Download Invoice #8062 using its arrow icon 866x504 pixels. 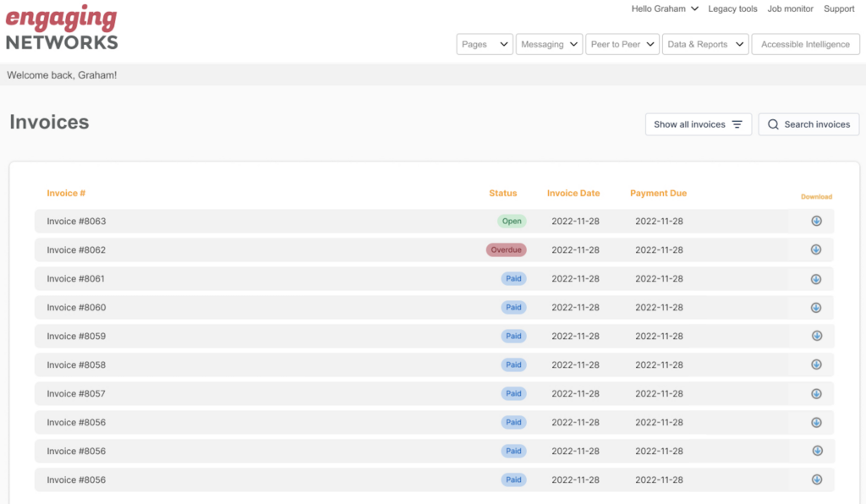pos(816,250)
